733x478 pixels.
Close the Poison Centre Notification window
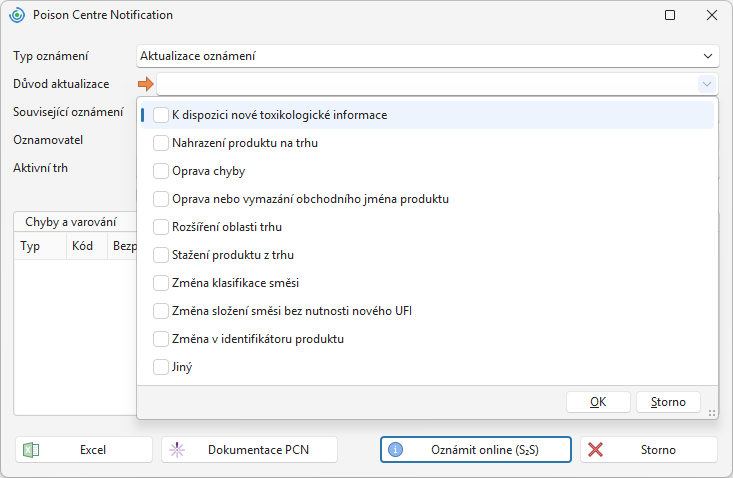[x=711, y=15]
